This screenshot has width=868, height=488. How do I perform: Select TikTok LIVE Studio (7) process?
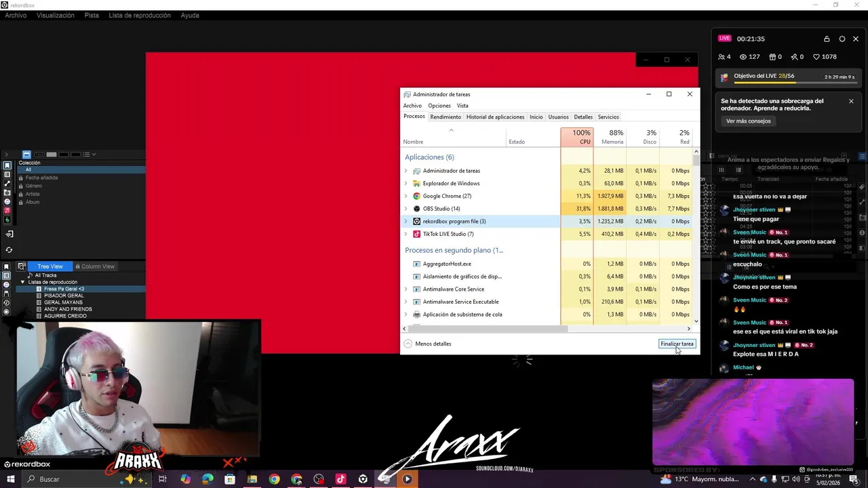click(x=547, y=234)
